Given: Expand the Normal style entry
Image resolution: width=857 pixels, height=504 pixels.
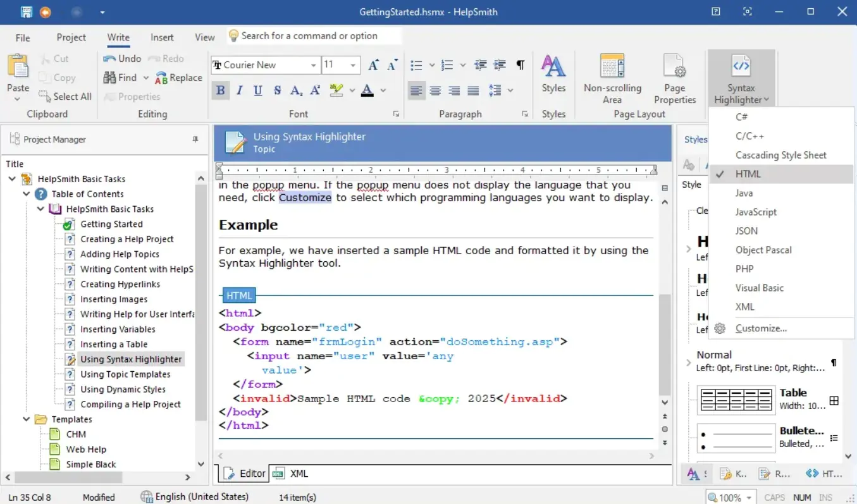Looking at the screenshot, I should click(689, 362).
